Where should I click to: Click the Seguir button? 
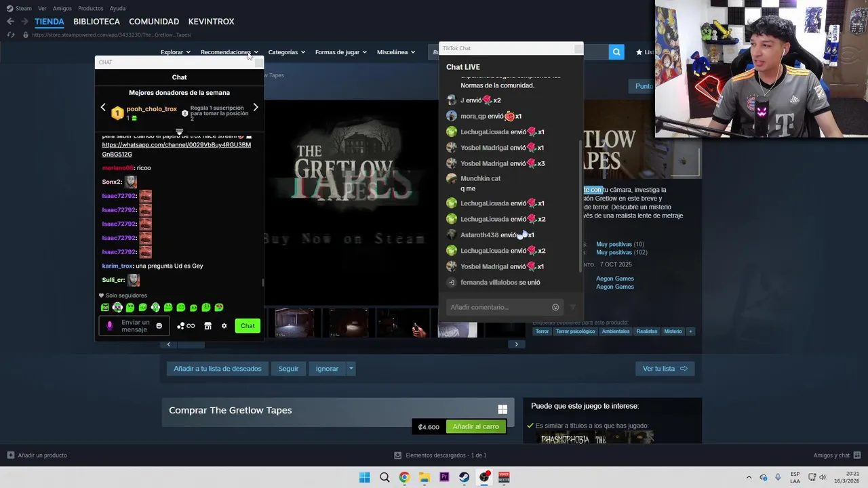pyautogui.click(x=288, y=369)
